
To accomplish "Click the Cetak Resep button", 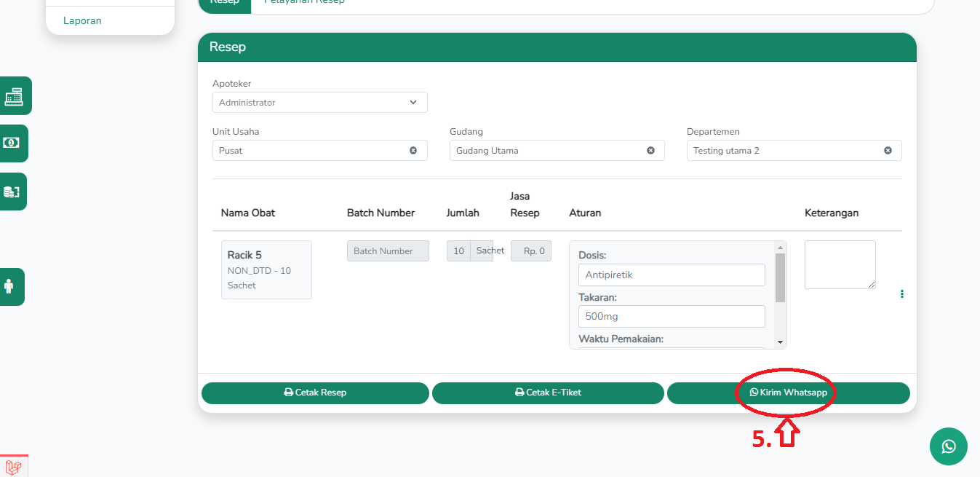I will coord(315,393).
